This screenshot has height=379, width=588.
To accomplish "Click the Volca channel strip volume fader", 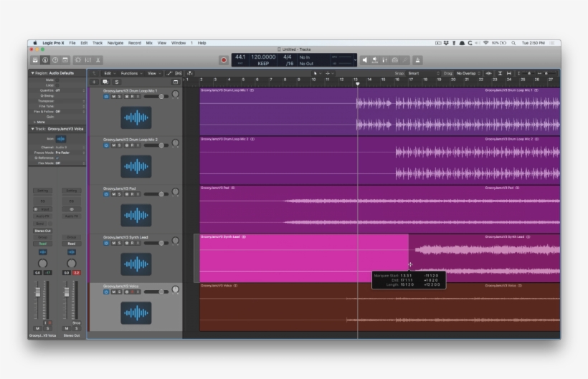I will click(x=37, y=292).
